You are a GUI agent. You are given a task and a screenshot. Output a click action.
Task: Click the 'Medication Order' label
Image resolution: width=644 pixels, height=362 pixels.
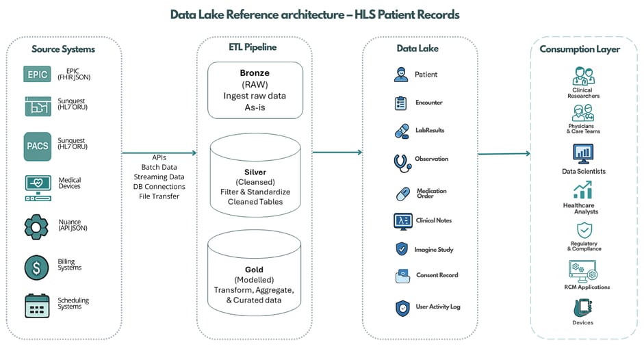pos(432,193)
